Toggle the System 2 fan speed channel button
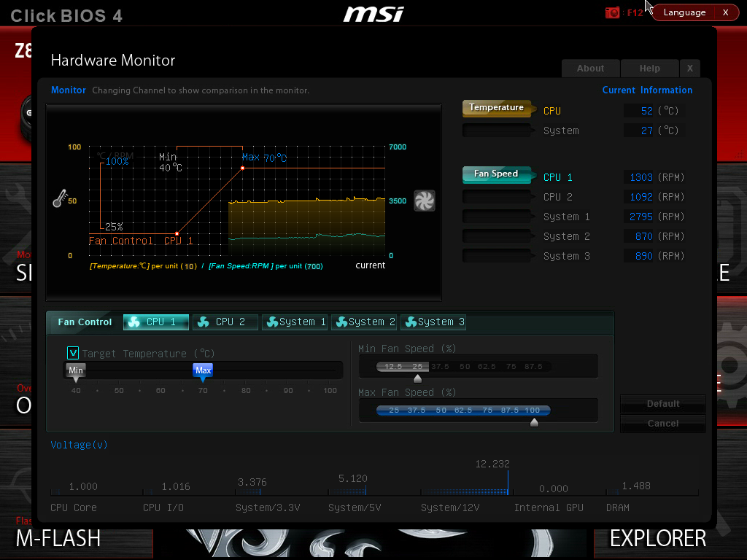The height and width of the screenshot is (560, 747). [x=498, y=236]
